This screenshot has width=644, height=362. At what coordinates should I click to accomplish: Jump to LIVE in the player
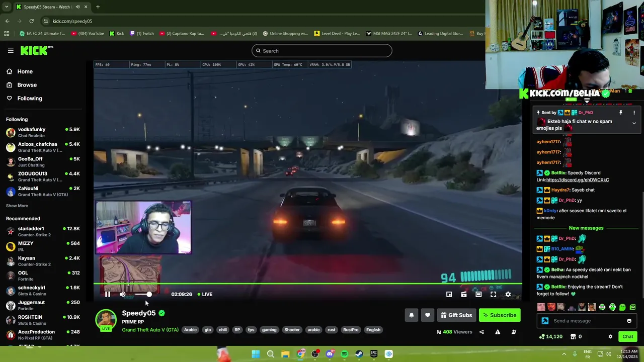204,294
